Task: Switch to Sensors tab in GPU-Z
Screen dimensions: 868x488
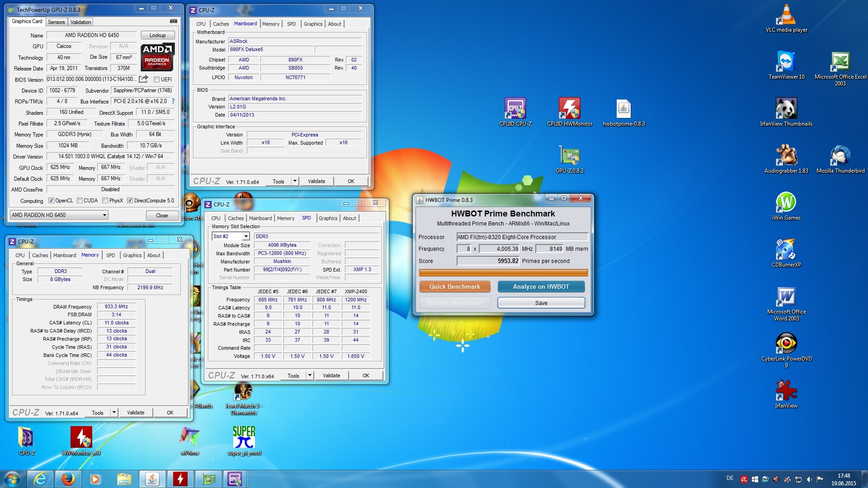Action: (57, 22)
